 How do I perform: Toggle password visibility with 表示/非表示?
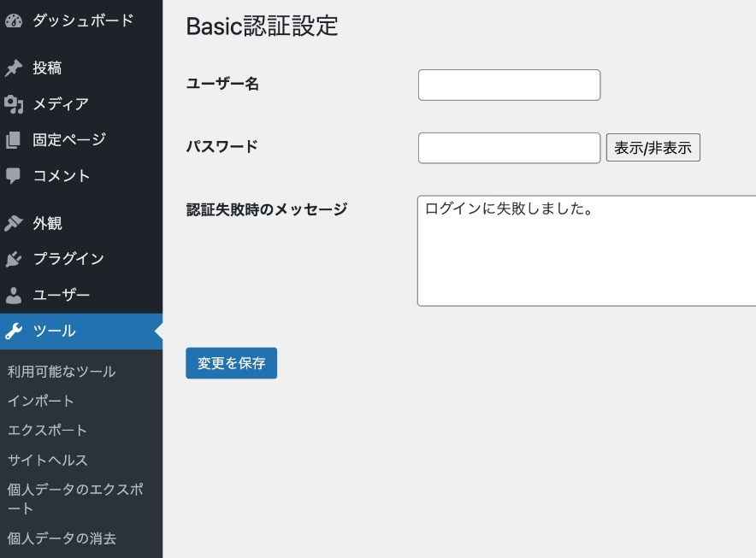[653, 147]
